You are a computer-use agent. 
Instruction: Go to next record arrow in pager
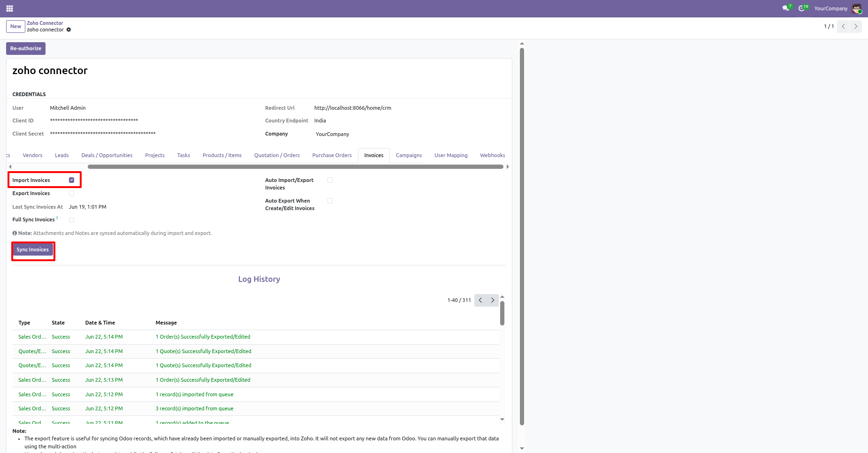[856, 26]
